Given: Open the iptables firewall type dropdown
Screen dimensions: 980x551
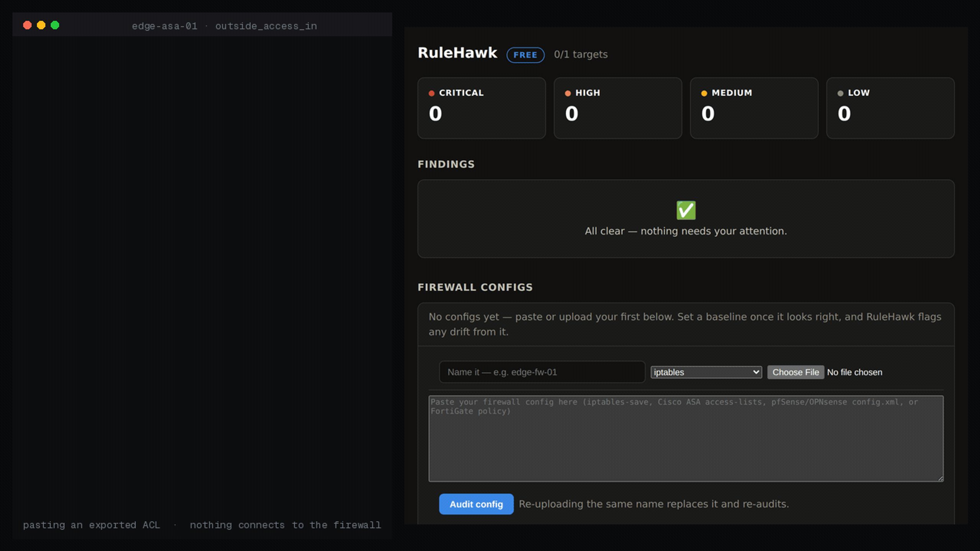Looking at the screenshot, I should [x=706, y=372].
